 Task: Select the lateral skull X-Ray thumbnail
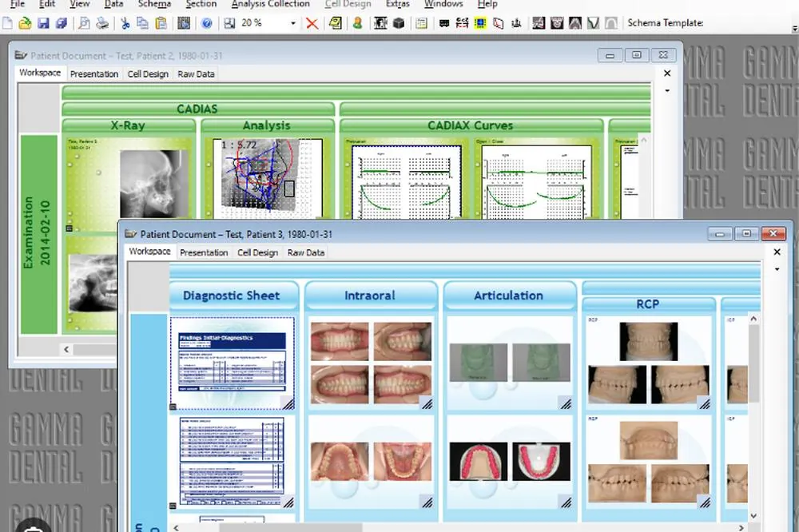pos(154,184)
